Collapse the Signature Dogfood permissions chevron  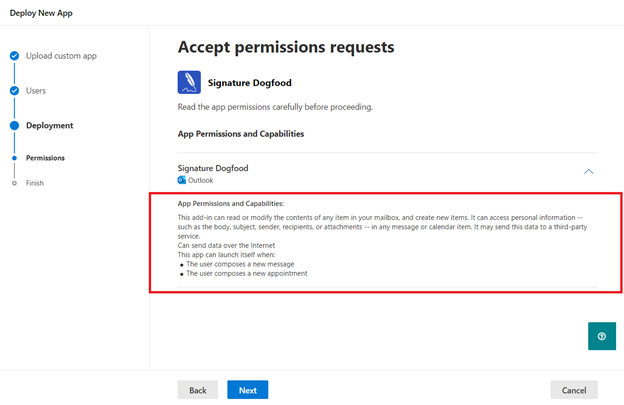click(x=589, y=171)
